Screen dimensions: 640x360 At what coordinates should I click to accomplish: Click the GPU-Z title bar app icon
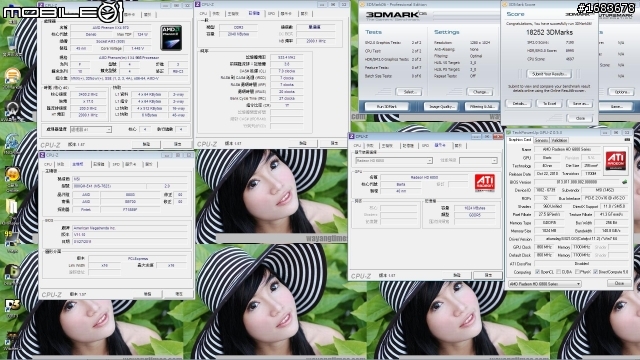(x=509, y=133)
